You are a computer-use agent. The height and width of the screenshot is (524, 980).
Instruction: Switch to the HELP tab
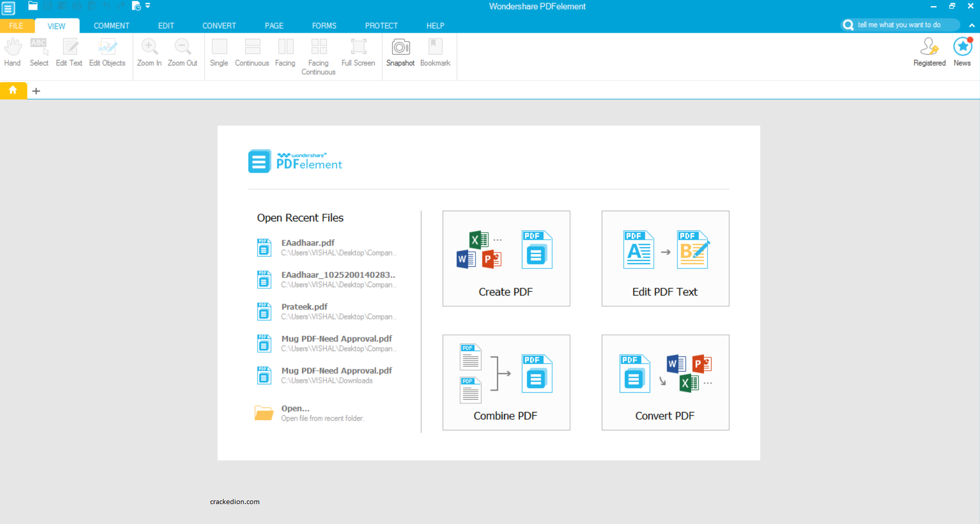(x=436, y=26)
